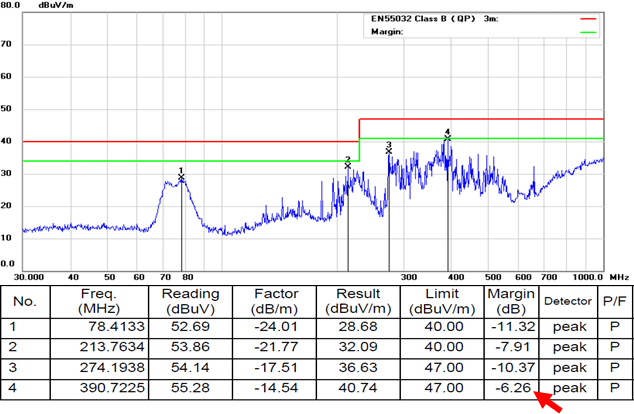634x414 pixels.
Task: Click the reading value 54.14
Action: 190,368
